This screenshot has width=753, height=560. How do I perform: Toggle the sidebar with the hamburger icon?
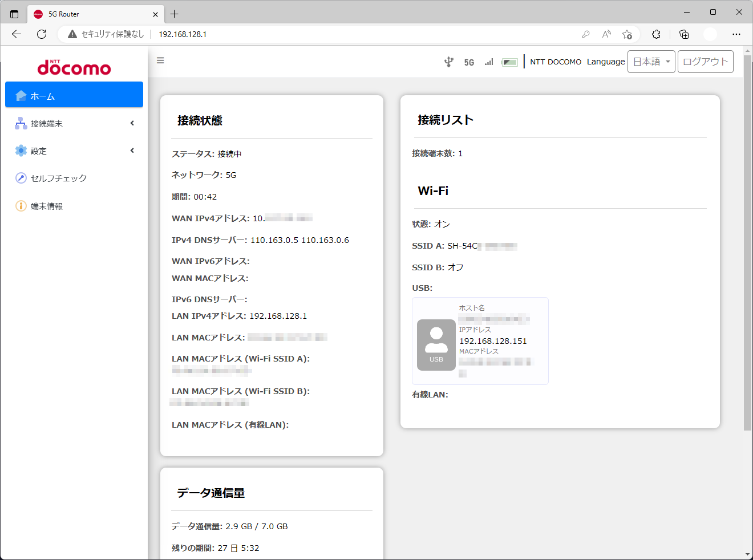coord(160,60)
